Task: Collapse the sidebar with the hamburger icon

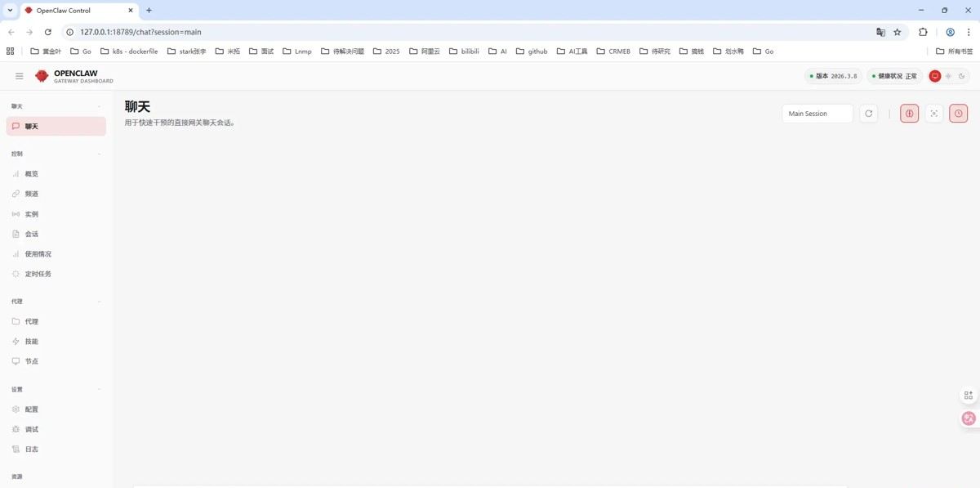Action: coord(20,76)
